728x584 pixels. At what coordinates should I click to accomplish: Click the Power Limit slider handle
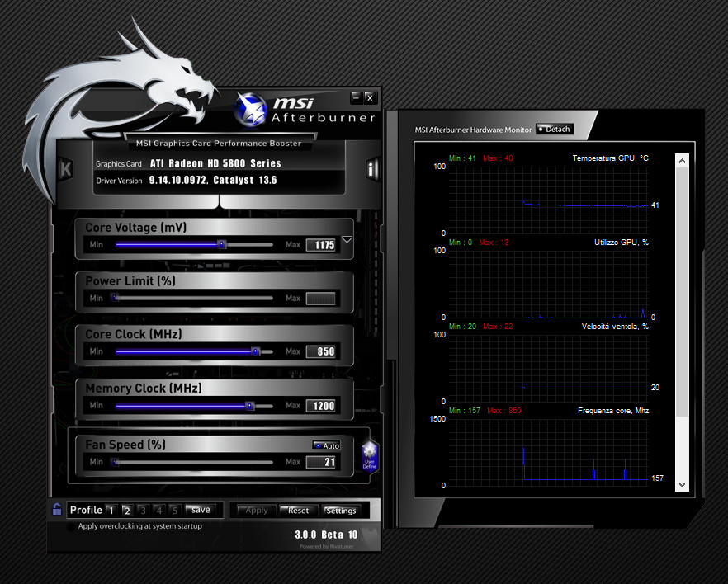116,298
